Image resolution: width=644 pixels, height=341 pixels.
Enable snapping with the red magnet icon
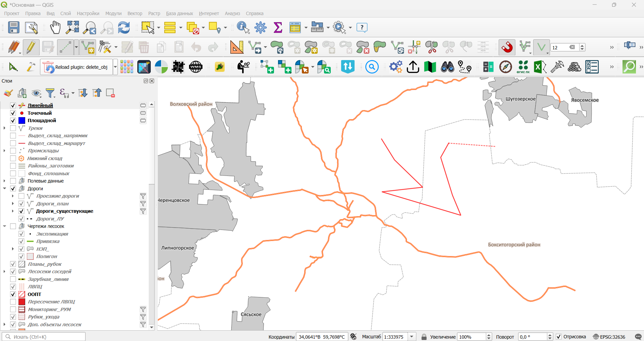pyautogui.click(x=507, y=47)
